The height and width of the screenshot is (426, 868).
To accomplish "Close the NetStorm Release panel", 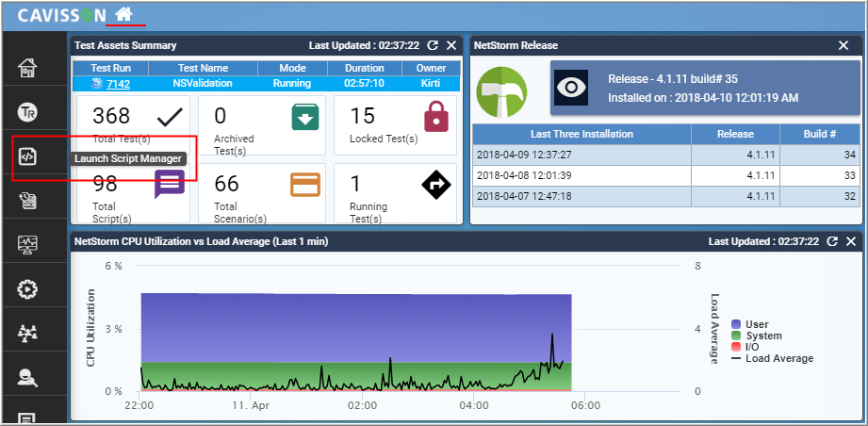I will point(843,45).
